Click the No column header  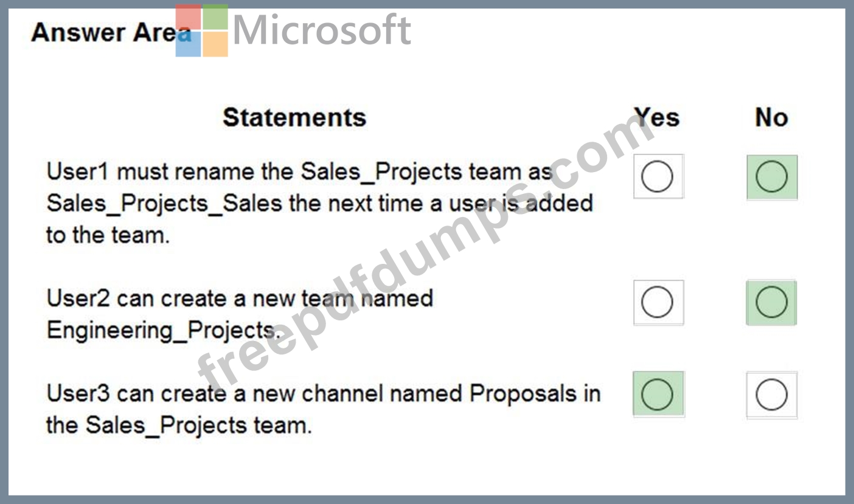tap(771, 117)
